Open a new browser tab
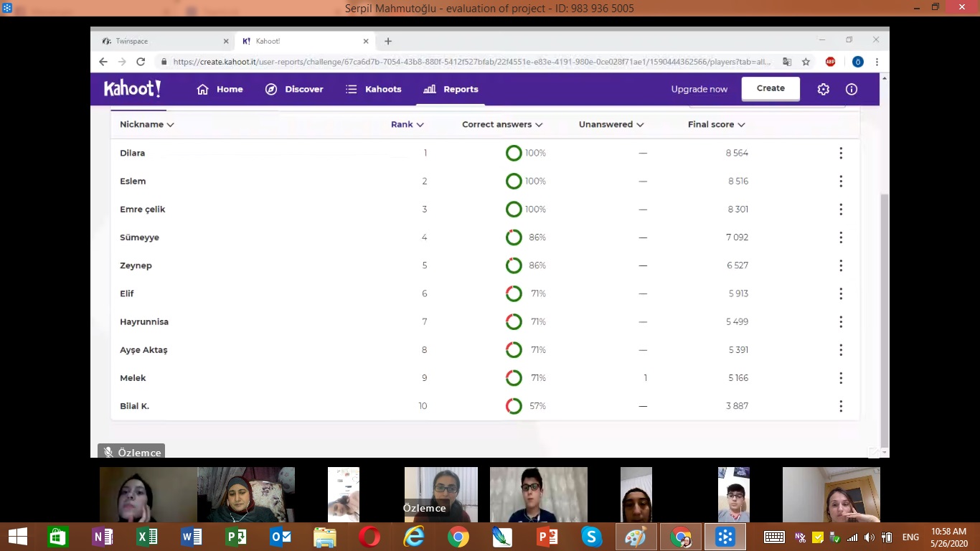The width and height of the screenshot is (980, 551). tap(388, 41)
